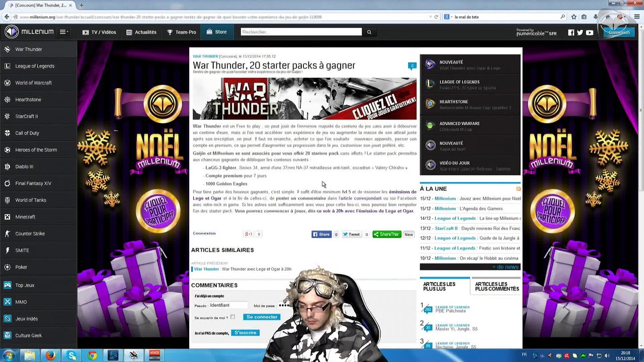Open the Google search engine dropdown
The width and height of the screenshot is (644, 362).
pos(448,17)
